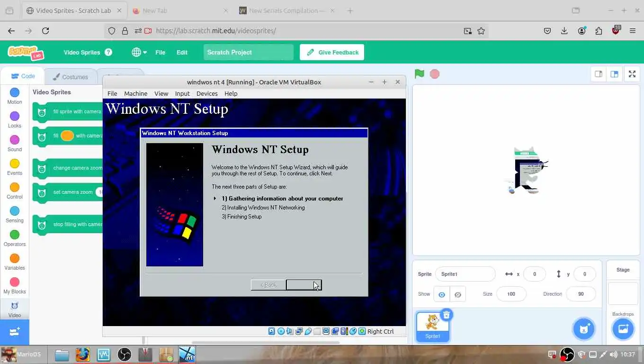The height and width of the screenshot is (364, 644).
Task: Click the Back button in NT Setup
Action: [x=268, y=285]
